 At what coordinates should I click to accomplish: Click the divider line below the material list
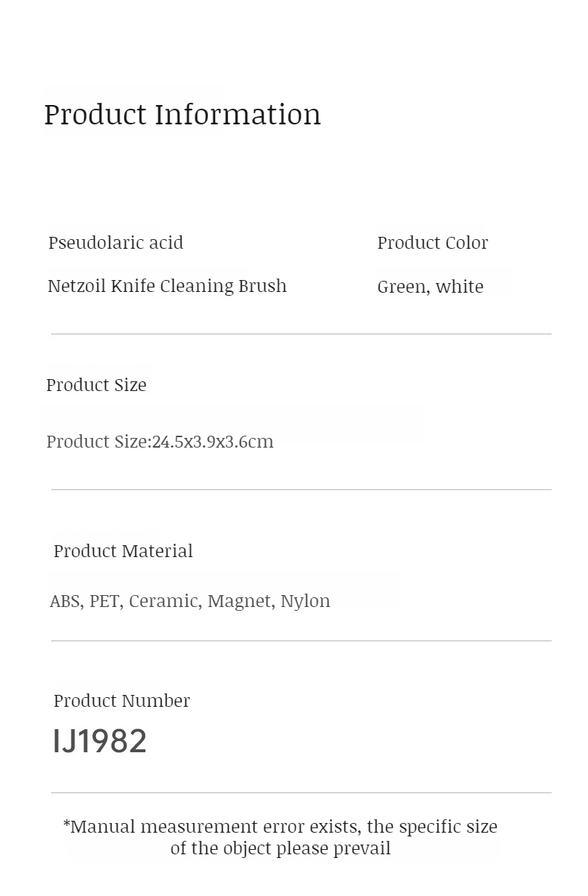pyautogui.click(x=301, y=641)
